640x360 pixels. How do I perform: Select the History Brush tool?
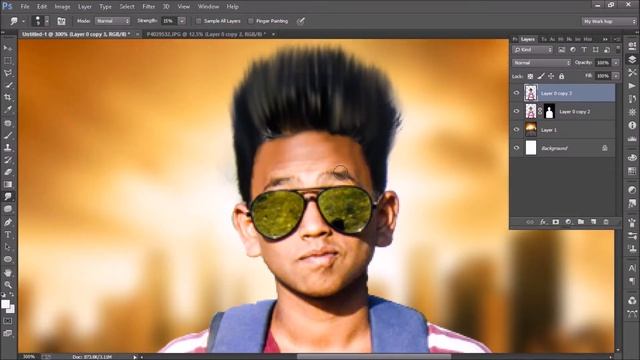[x=8, y=160]
